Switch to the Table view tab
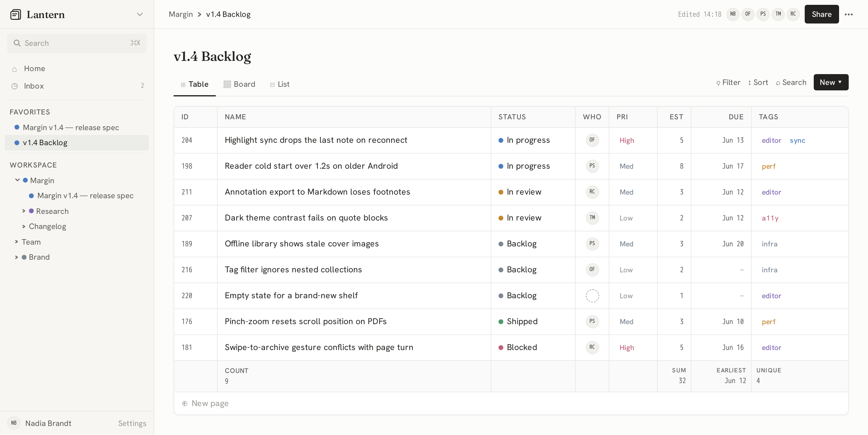Screen dimensions: 868x435 click(195, 84)
